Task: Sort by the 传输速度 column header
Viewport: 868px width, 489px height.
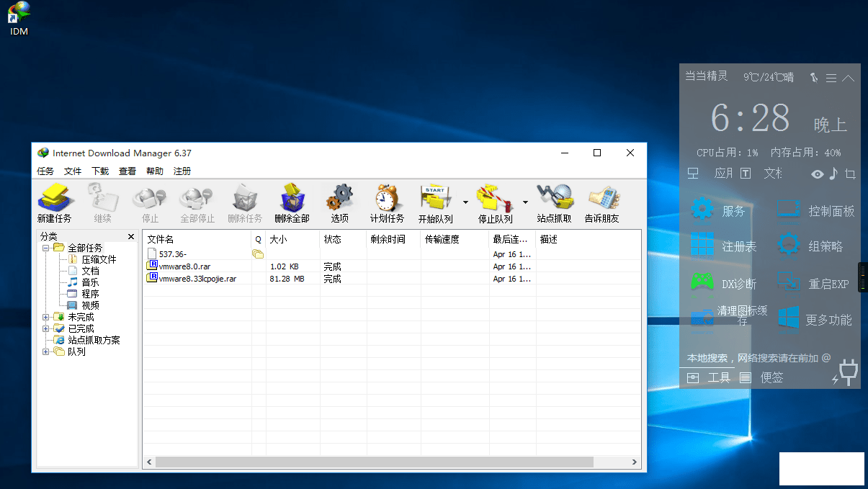Action: pyautogui.click(x=455, y=239)
